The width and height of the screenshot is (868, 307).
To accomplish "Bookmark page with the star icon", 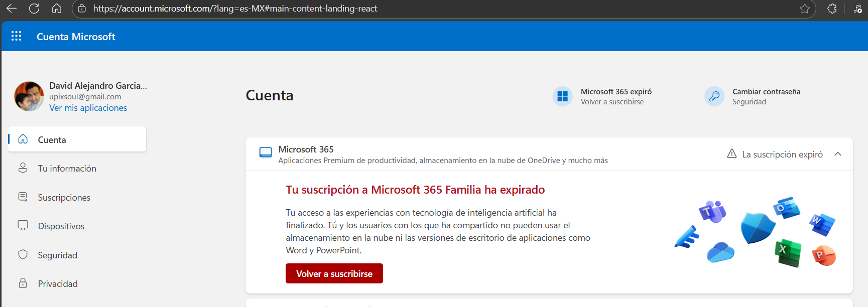I will tap(805, 9).
